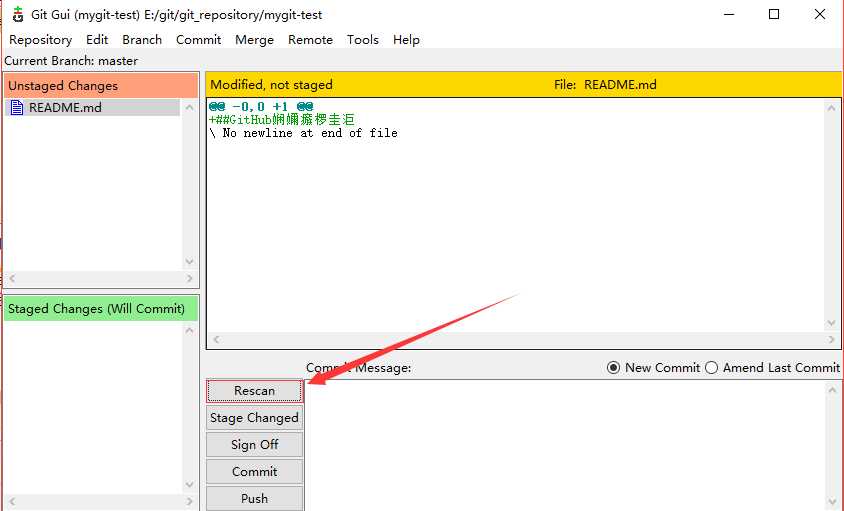844x511 pixels.
Task: Click the Commit button
Action: tap(255, 472)
